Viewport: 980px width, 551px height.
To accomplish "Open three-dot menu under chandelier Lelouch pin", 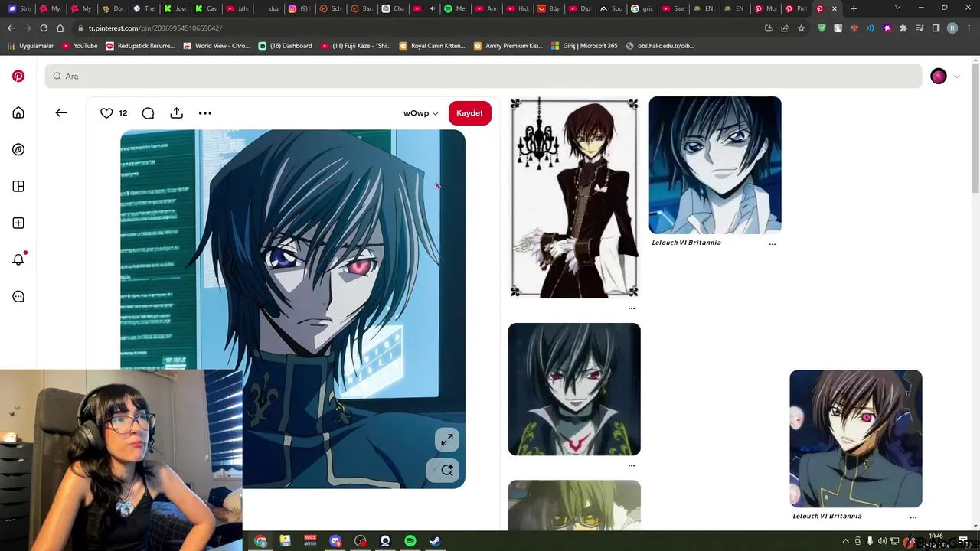I will pyautogui.click(x=632, y=308).
